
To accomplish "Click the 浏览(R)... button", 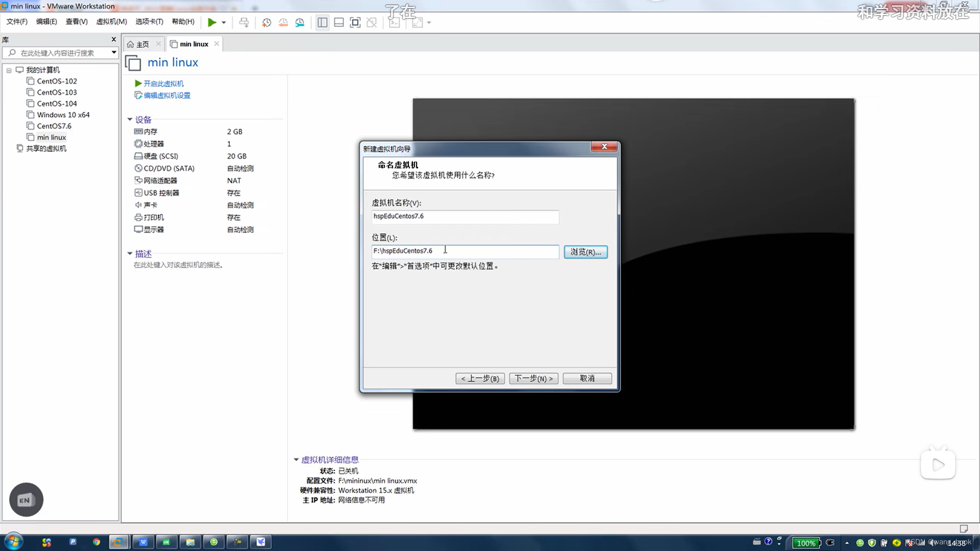I will click(x=585, y=252).
